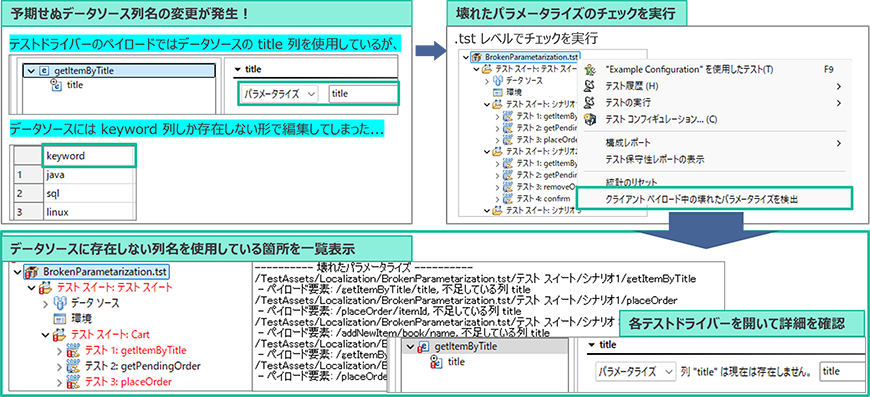This screenshot has width=870, height=397.
Task: Click SOAP icon of red テスト 1: getItemByTitle
Action: 73,350
